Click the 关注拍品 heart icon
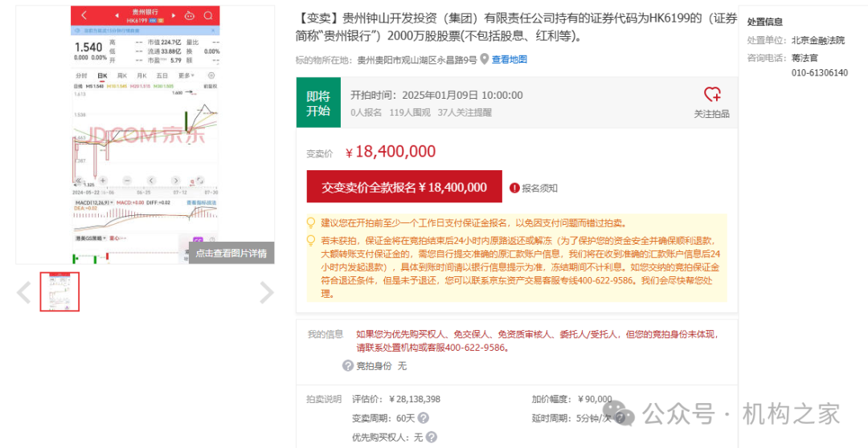 712,95
